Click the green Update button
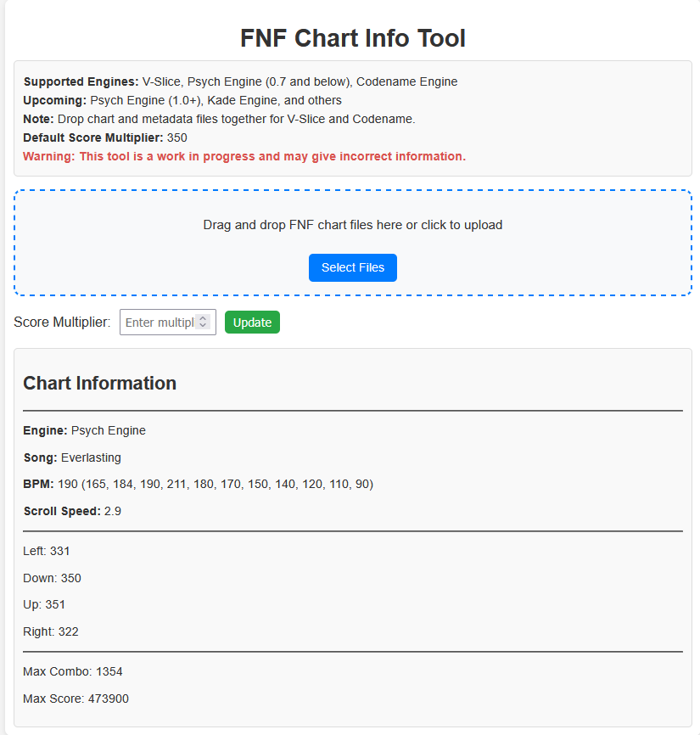Screen dimensions: 700x735 [x=252, y=323]
